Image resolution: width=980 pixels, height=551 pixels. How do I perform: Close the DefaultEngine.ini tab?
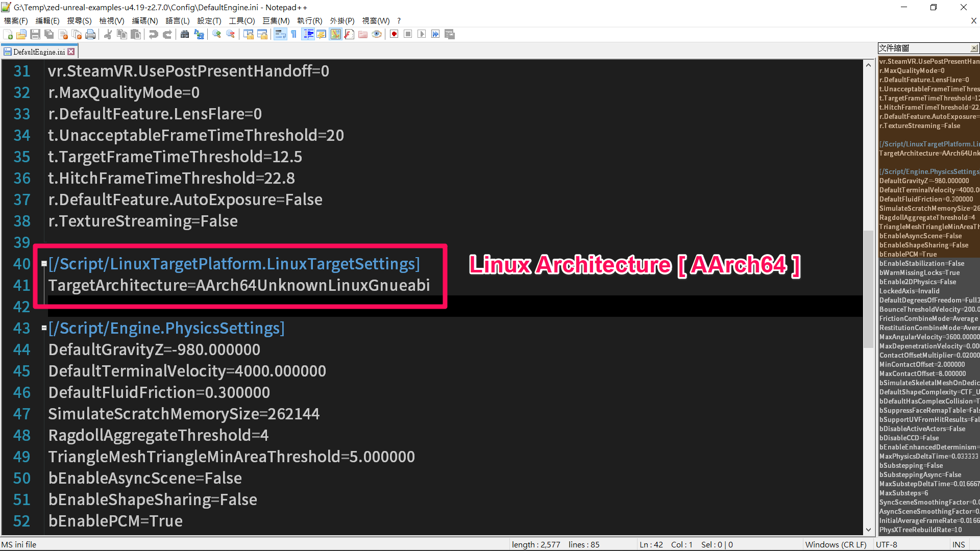pos(71,51)
